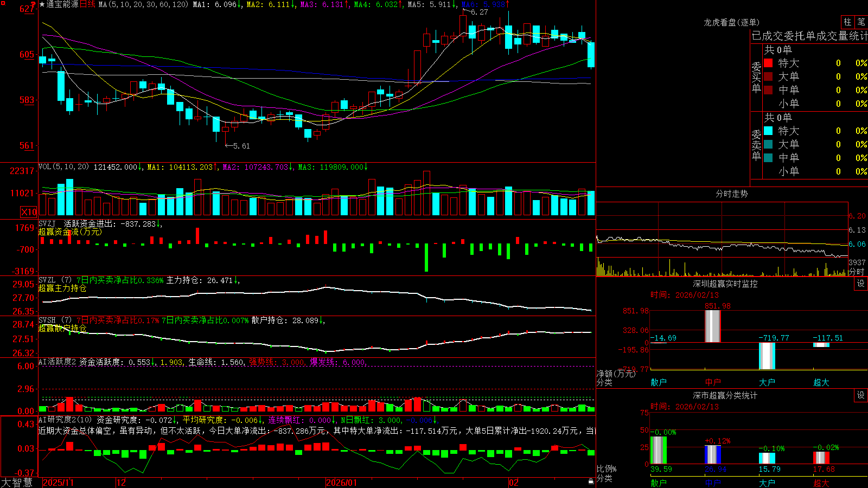Click the 大智慧 logo in bottom-left corner

pos(16,483)
